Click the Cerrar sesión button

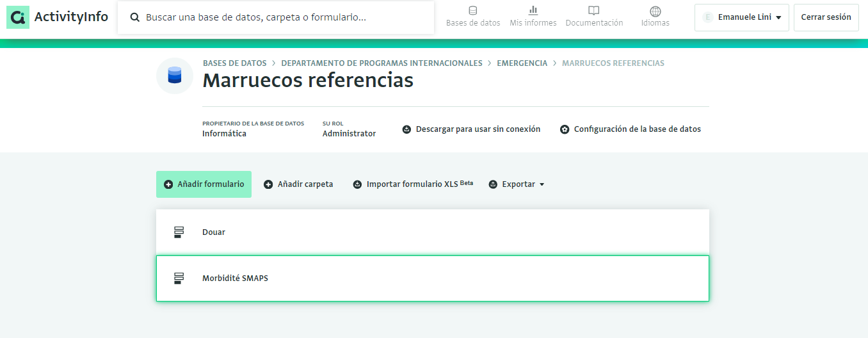click(x=826, y=17)
